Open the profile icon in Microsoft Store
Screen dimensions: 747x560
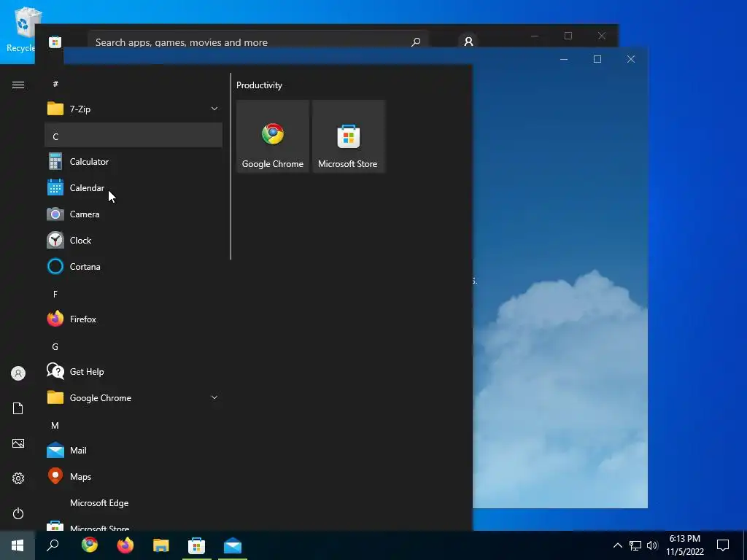468,42
